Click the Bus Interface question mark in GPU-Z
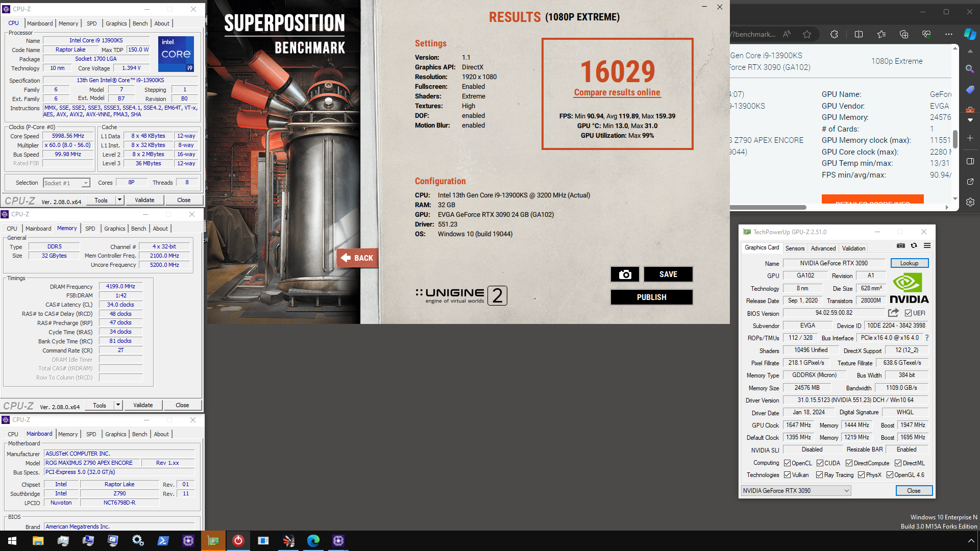The image size is (980, 551). [927, 338]
